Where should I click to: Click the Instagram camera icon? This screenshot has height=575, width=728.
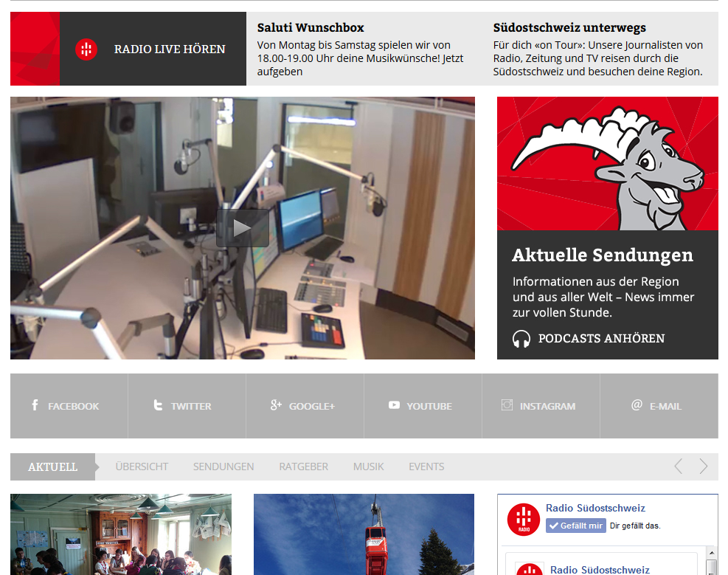pyautogui.click(x=507, y=405)
